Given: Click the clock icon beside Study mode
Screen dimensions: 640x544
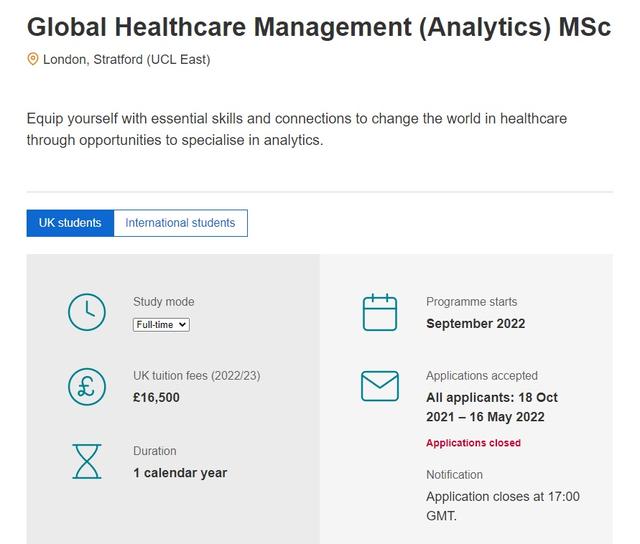Looking at the screenshot, I should (87, 312).
